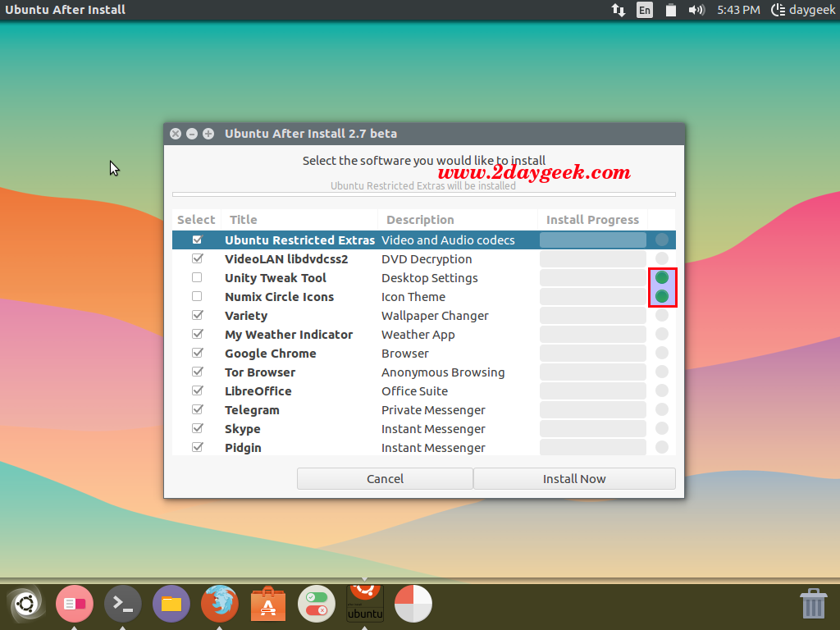The width and height of the screenshot is (840, 630).
Task: Select the My Weather Indicator title
Action: pyautogui.click(x=288, y=335)
